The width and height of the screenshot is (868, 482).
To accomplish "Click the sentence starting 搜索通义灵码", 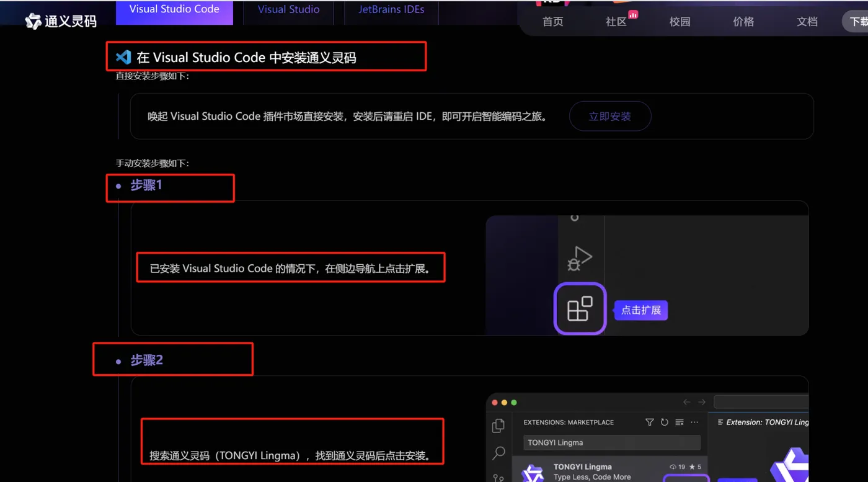I will (x=290, y=456).
